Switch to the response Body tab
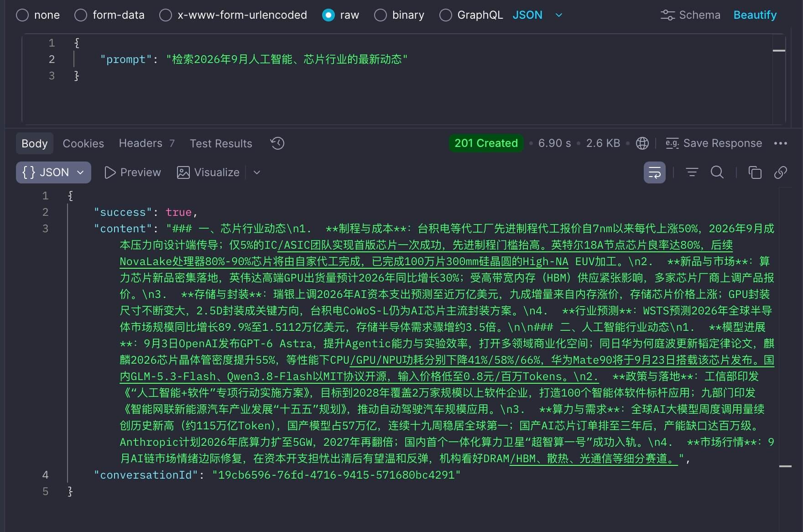The width and height of the screenshot is (803, 532). pyautogui.click(x=35, y=143)
